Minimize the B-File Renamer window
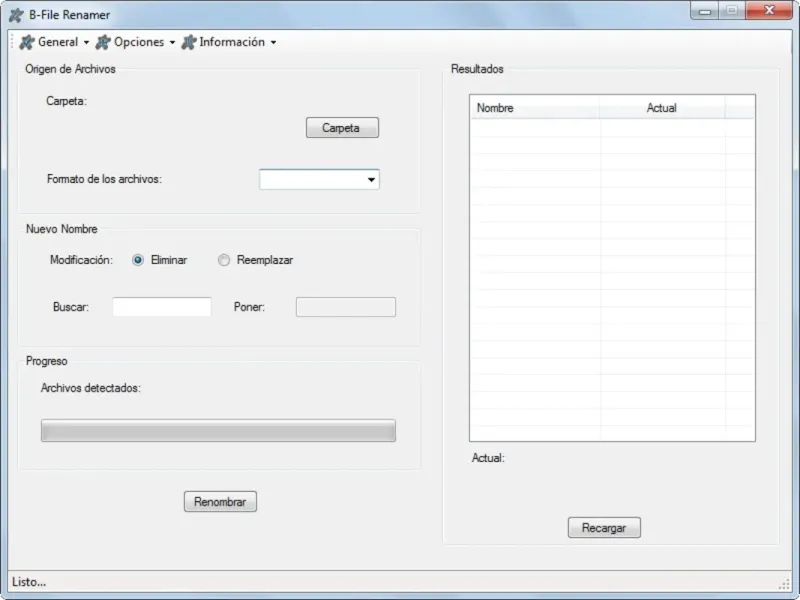This screenshot has height=600, width=800. pyautogui.click(x=705, y=10)
